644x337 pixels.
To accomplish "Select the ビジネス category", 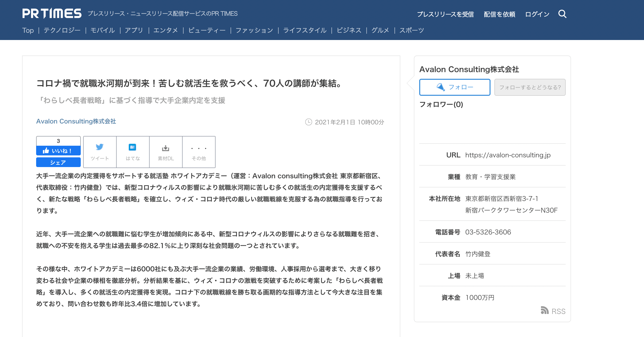I will tap(349, 30).
